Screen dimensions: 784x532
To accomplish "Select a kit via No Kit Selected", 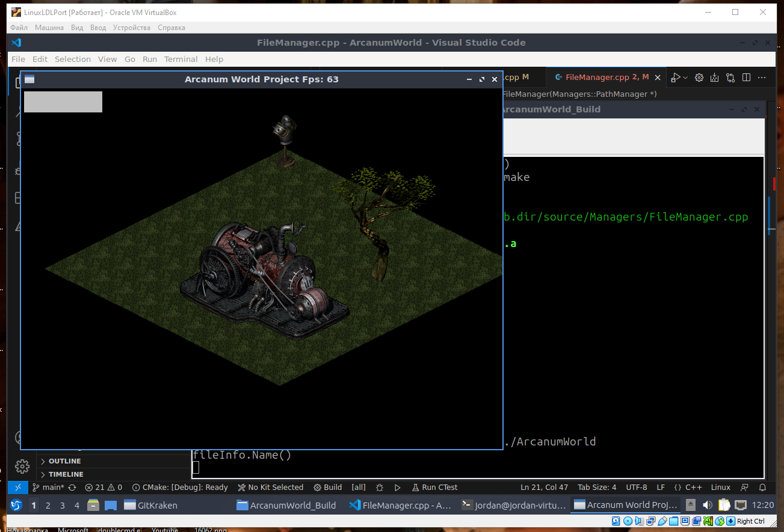I will [x=270, y=488].
